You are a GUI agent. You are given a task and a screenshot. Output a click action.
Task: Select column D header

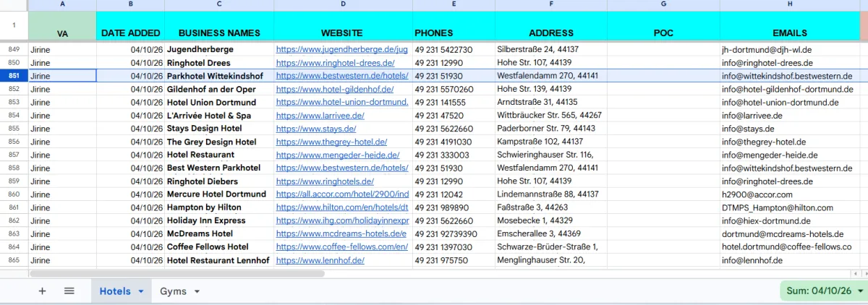[343, 5]
